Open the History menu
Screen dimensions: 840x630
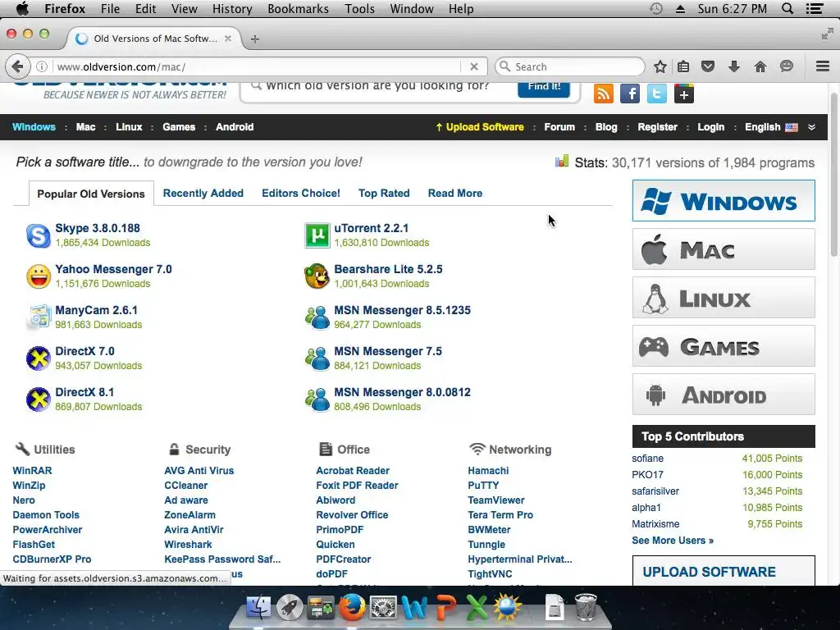click(x=232, y=8)
